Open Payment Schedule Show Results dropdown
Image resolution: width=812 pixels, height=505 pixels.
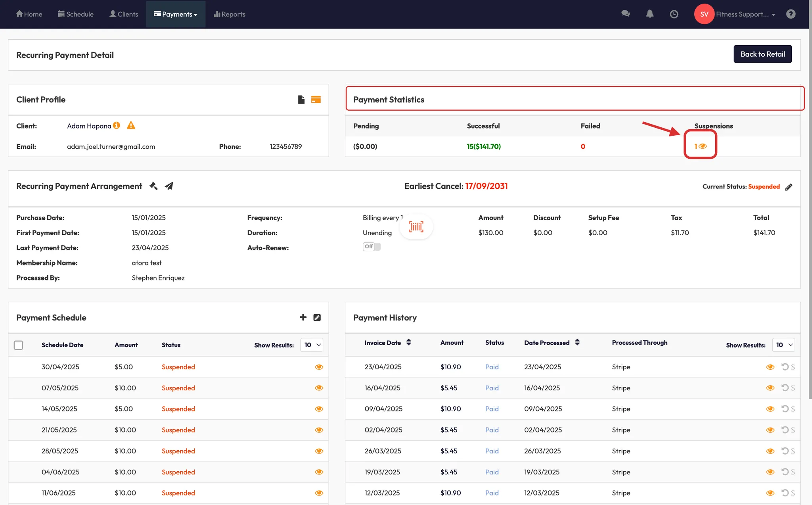312,345
